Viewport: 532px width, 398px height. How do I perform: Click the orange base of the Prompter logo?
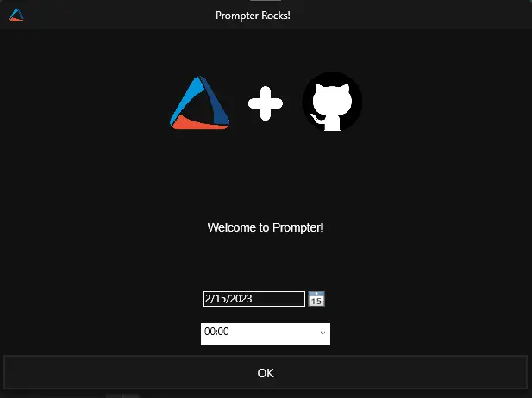coord(198,123)
